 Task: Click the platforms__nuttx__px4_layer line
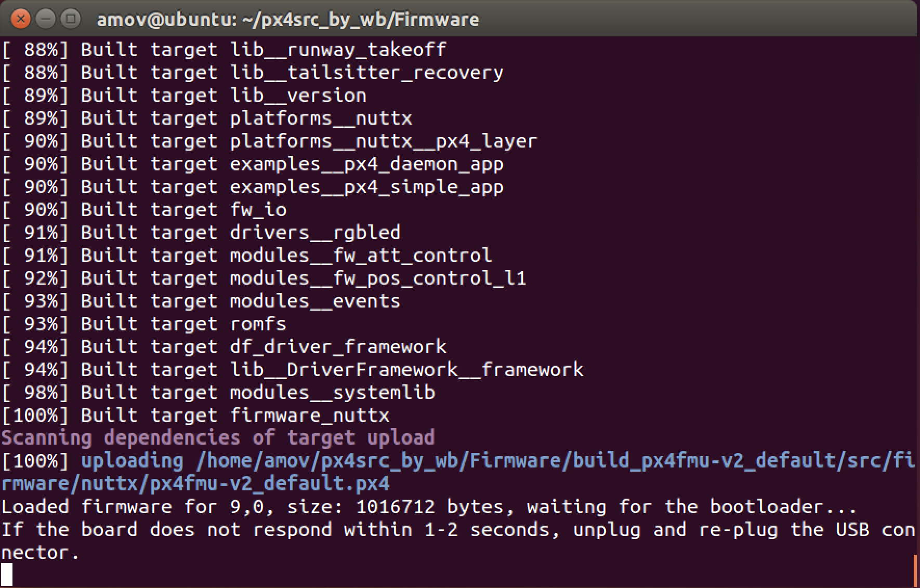click(x=270, y=141)
